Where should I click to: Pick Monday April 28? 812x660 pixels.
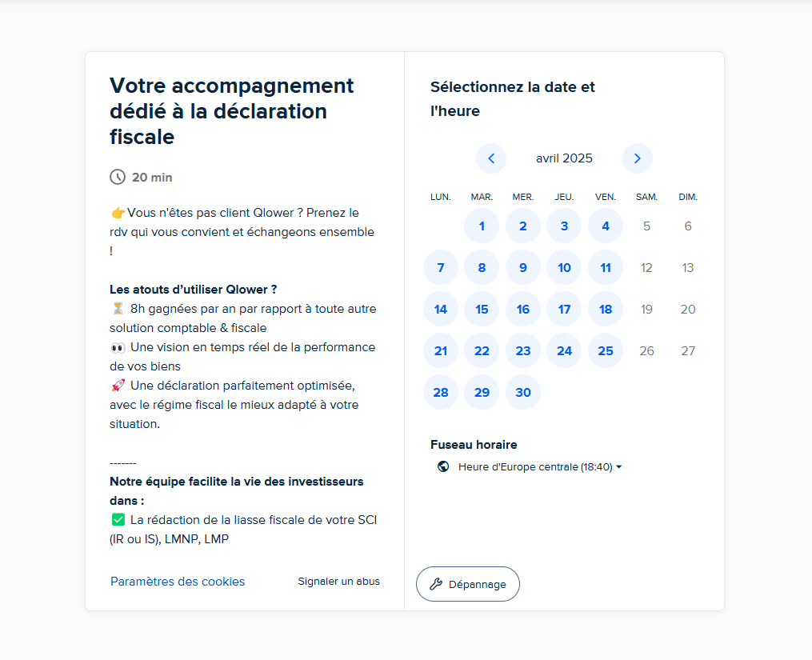441,392
